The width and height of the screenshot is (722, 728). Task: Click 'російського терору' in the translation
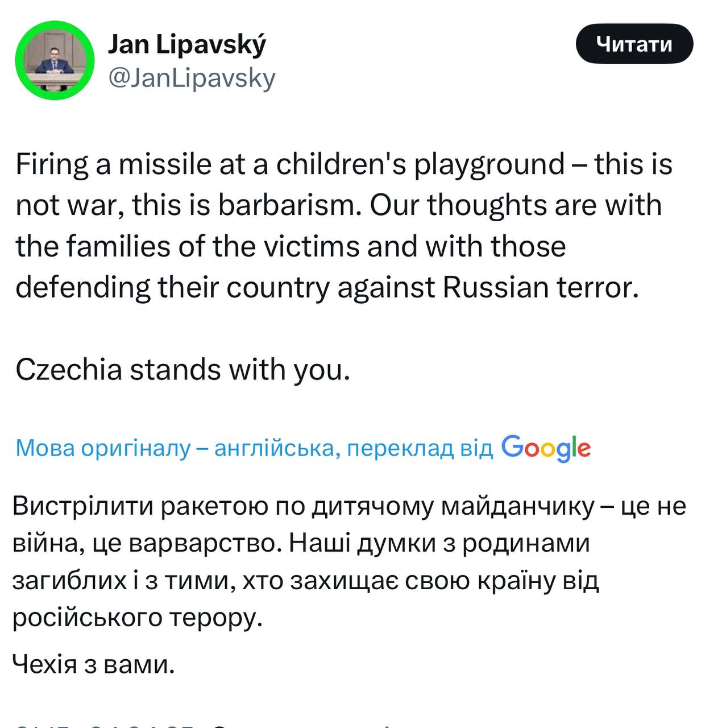(x=136, y=618)
